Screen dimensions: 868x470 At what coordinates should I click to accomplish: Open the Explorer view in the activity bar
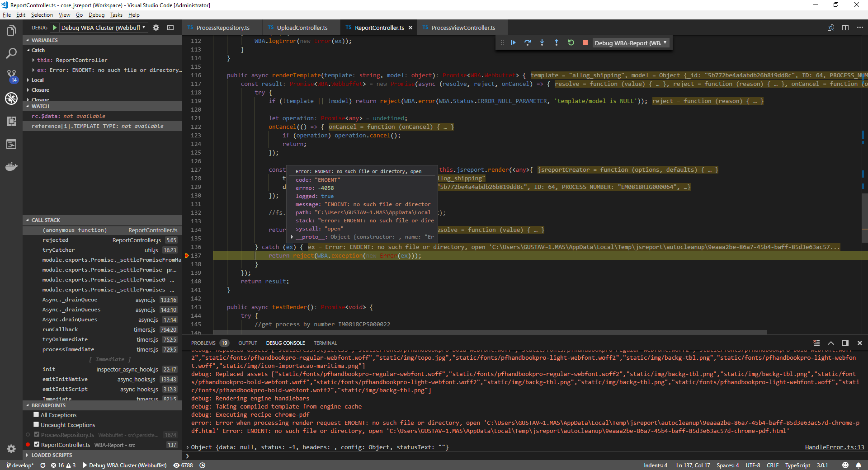(11, 30)
